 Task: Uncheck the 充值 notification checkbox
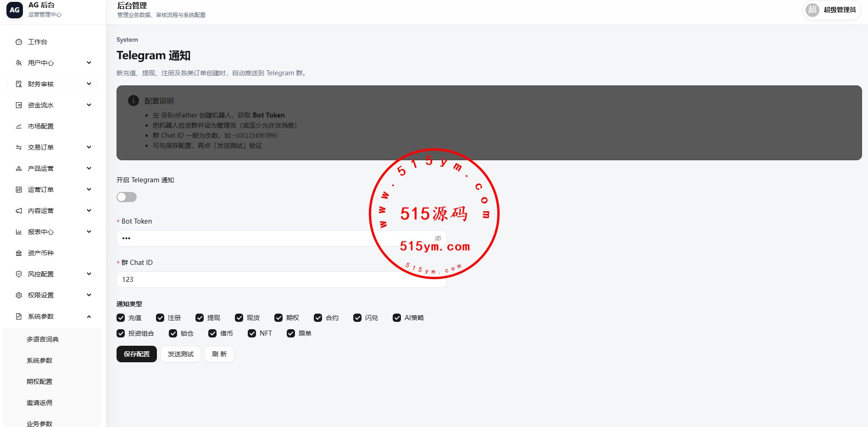[x=121, y=318]
